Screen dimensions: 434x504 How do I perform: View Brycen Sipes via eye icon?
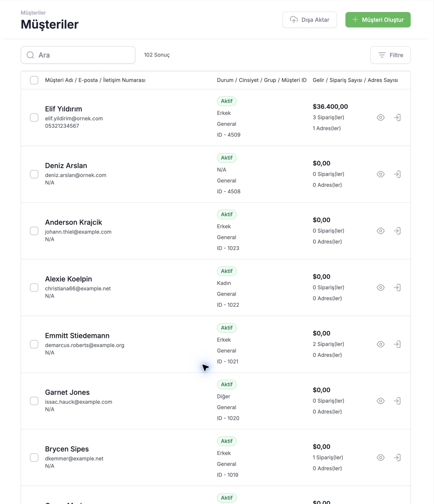381,458
